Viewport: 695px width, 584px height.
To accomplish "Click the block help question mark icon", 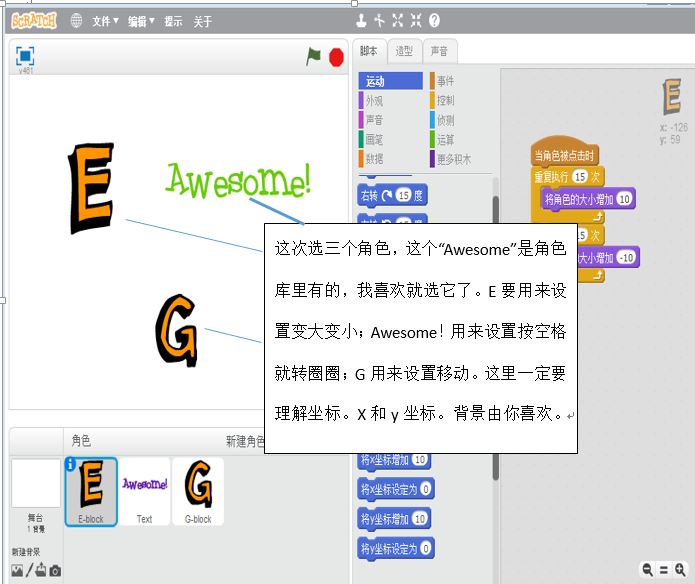I will [x=434, y=20].
